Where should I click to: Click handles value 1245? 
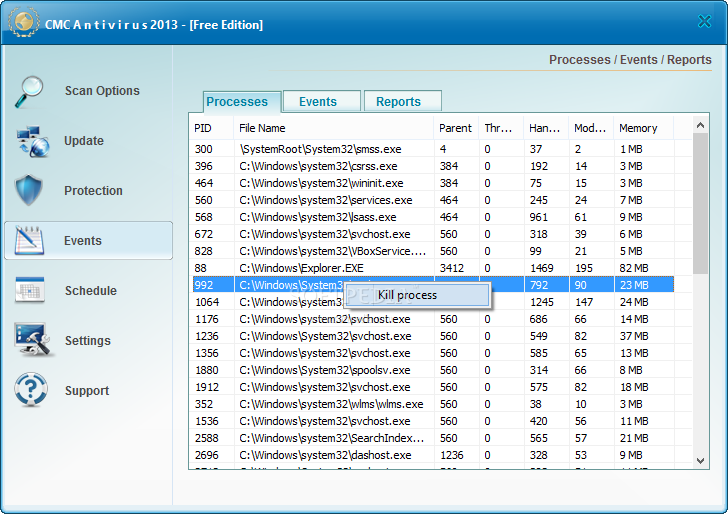pyautogui.click(x=541, y=302)
